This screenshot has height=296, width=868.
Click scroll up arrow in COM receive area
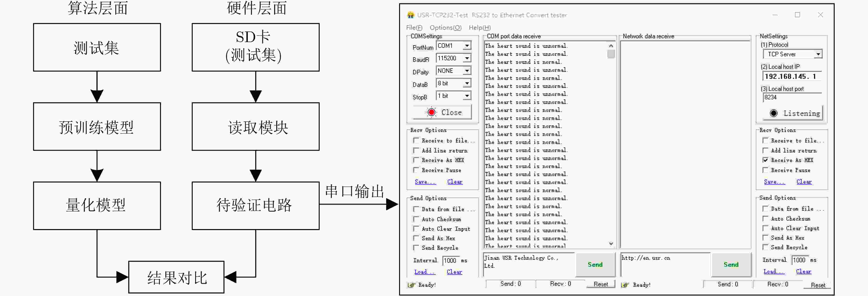[x=611, y=46]
